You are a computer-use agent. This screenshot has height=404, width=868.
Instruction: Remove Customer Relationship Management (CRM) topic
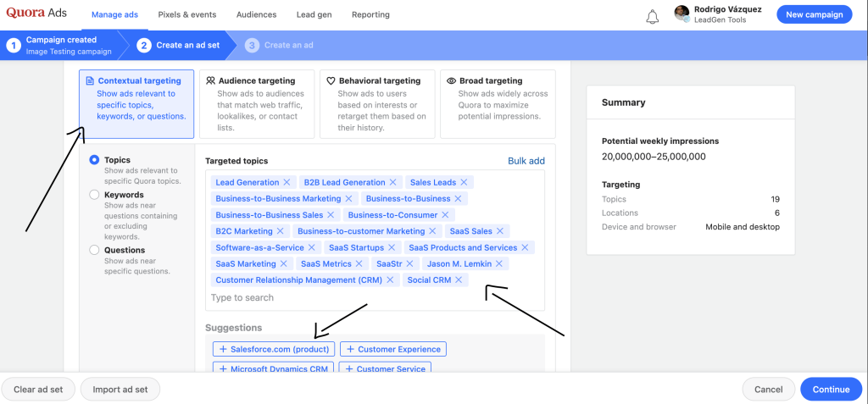[x=390, y=280]
